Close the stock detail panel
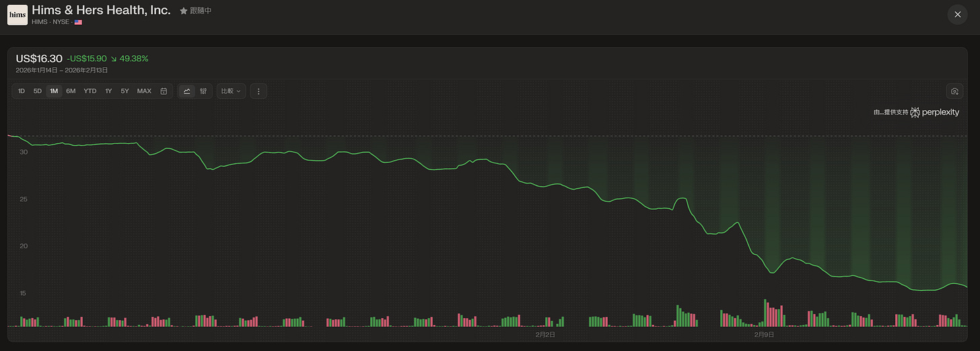This screenshot has height=351, width=980. (957, 15)
